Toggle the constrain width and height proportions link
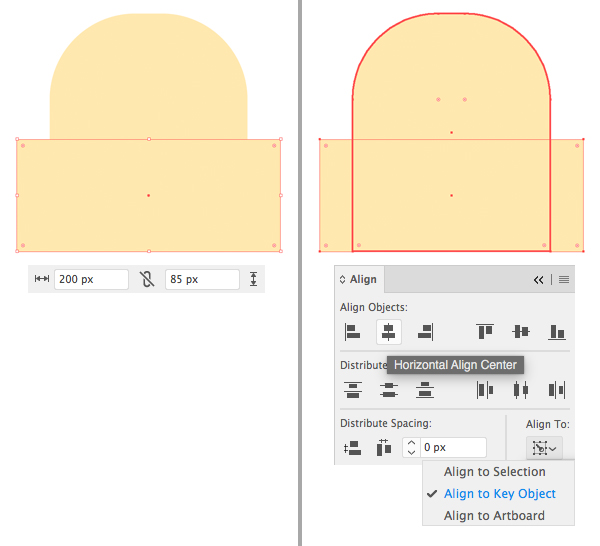The image size is (600, 546). pos(147,280)
